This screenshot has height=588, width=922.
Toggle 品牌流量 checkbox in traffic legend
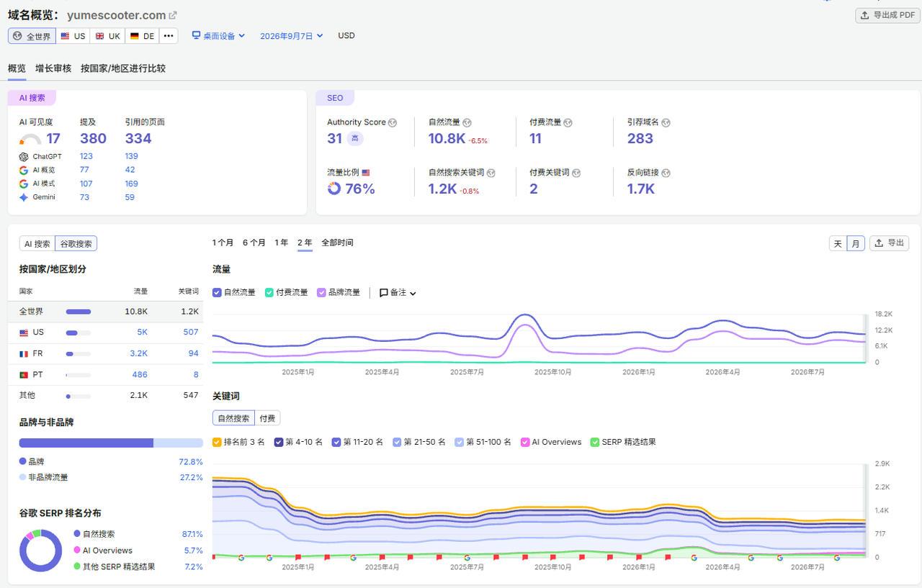(x=321, y=292)
